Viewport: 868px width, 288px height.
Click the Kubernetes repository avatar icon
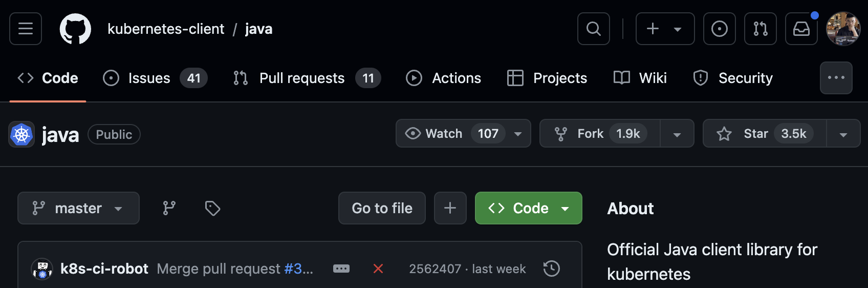coord(21,134)
